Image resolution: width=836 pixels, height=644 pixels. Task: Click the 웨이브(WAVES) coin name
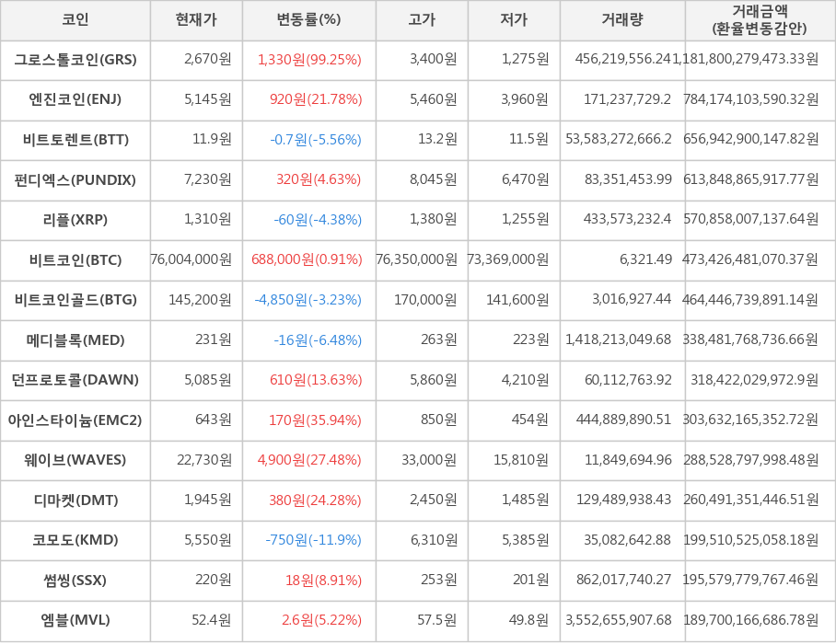(x=75, y=460)
